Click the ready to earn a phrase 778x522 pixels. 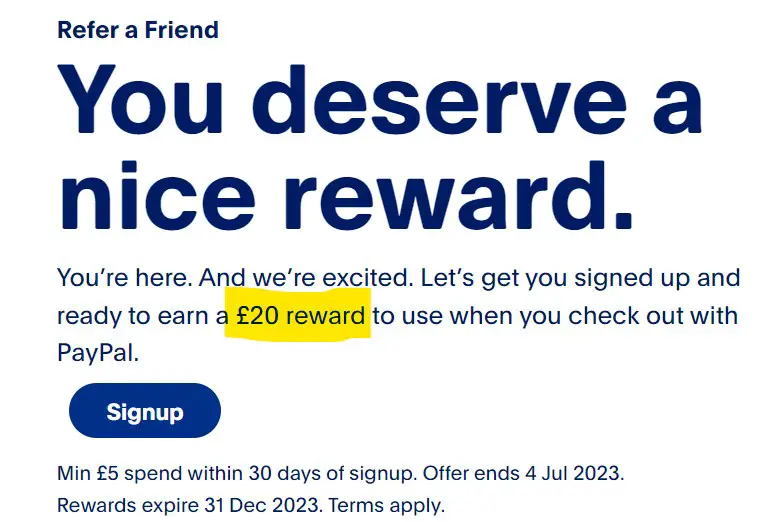[143, 317]
